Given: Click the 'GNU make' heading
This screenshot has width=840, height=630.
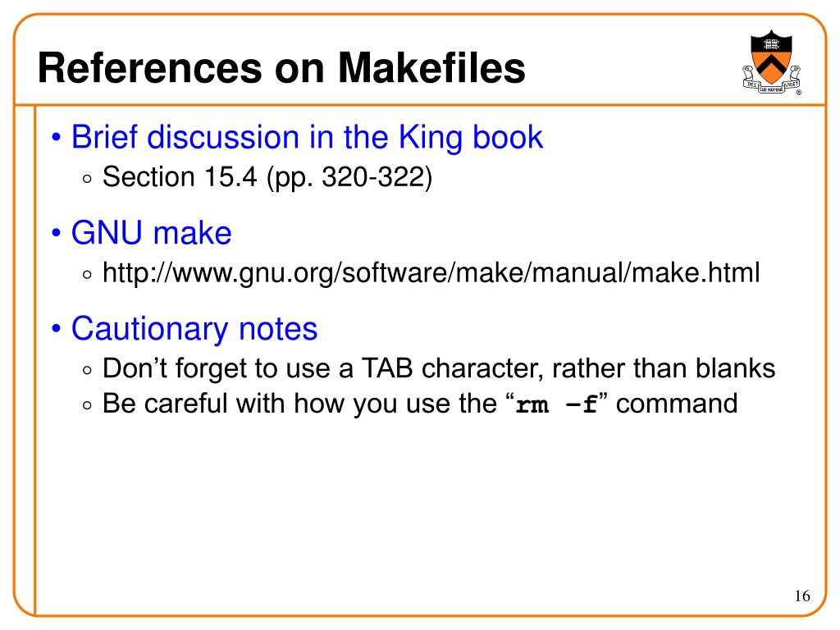Looking at the screenshot, I should [x=152, y=233].
